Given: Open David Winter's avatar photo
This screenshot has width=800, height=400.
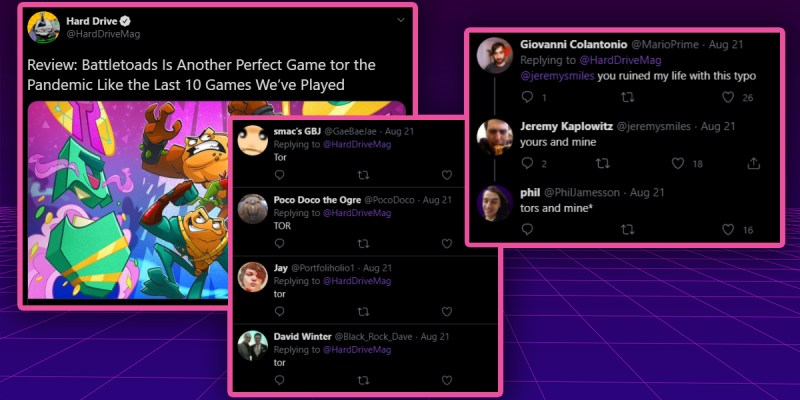Looking at the screenshot, I should [253, 346].
